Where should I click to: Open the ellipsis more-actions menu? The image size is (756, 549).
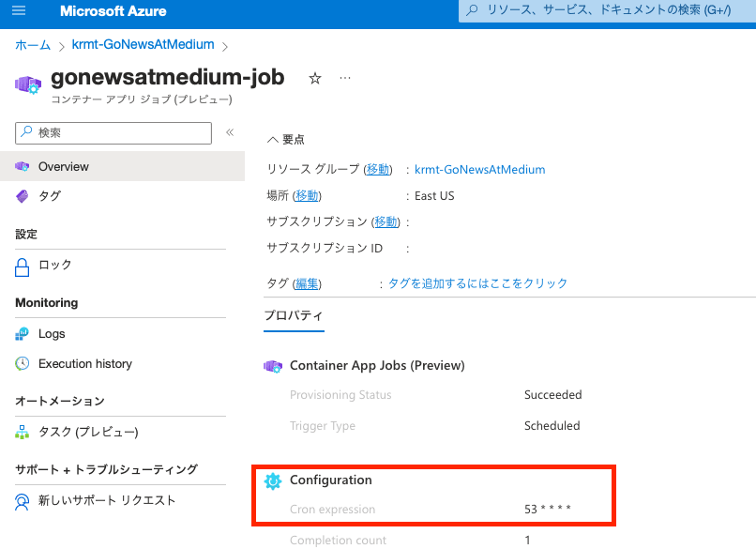pyautogui.click(x=345, y=78)
